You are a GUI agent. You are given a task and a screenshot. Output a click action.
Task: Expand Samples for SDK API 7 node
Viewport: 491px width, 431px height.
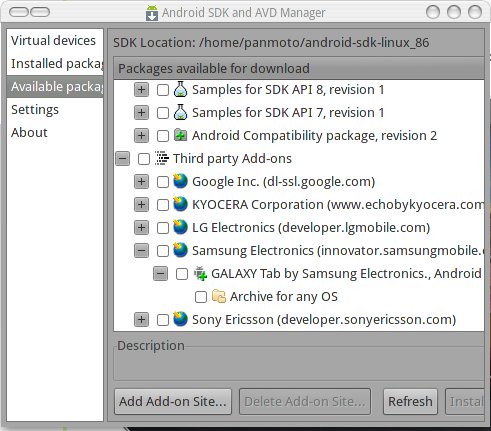[141, 113]
